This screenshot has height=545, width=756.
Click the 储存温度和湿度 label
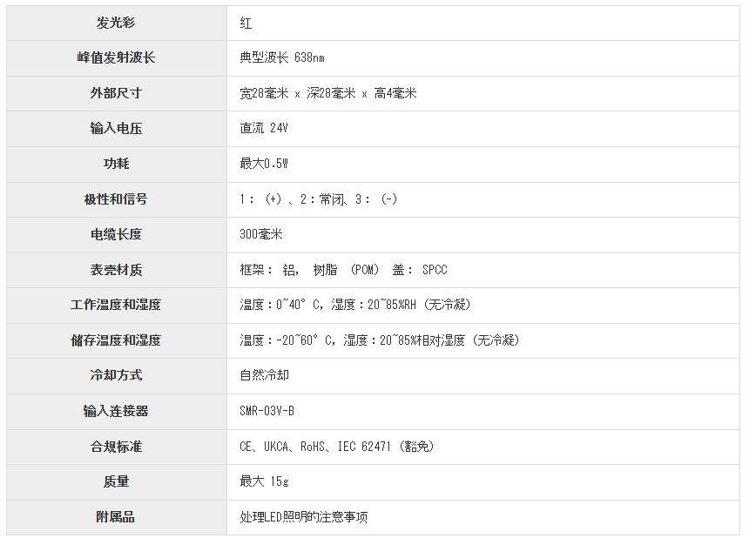coord(116,340)
